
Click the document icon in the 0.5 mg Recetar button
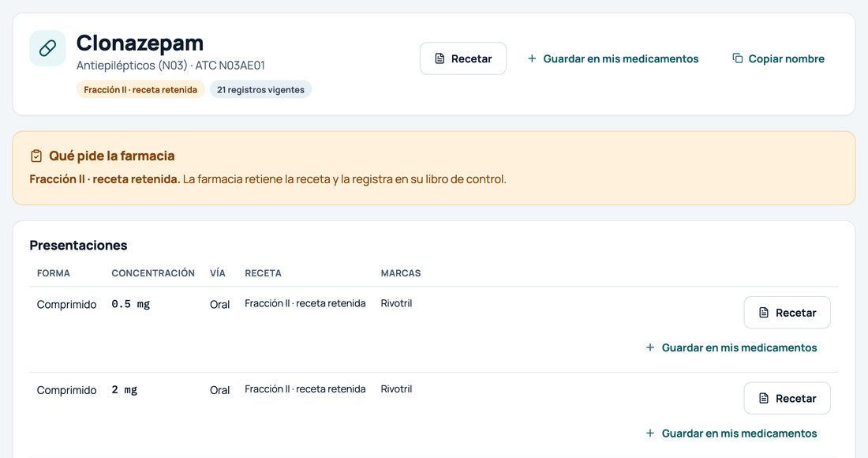coord(764,313)
